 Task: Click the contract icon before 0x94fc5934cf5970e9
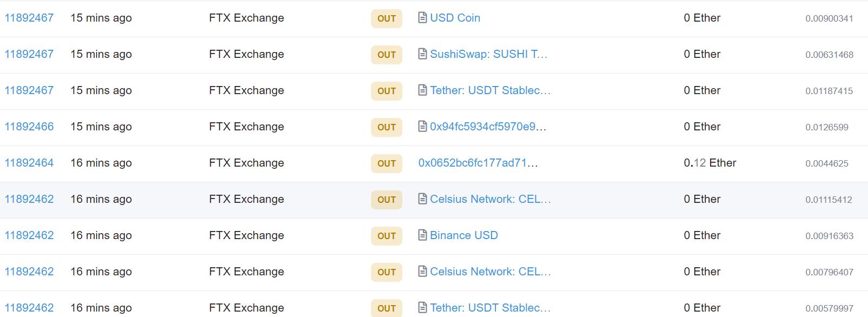click(422, 127)
